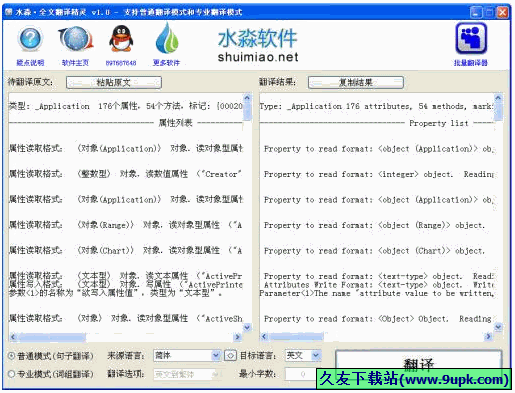This screenshot has width=515, height=393.
Task: Click inside the source text area
Action: pos(126,212)
